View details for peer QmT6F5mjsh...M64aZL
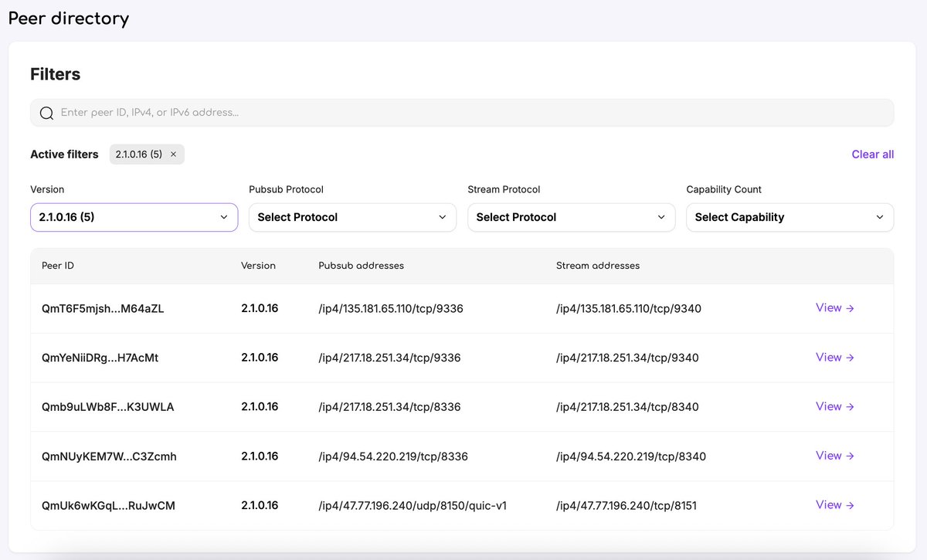Screen dimensions: 927x560 pyautogui.click(x=834, y=308)
